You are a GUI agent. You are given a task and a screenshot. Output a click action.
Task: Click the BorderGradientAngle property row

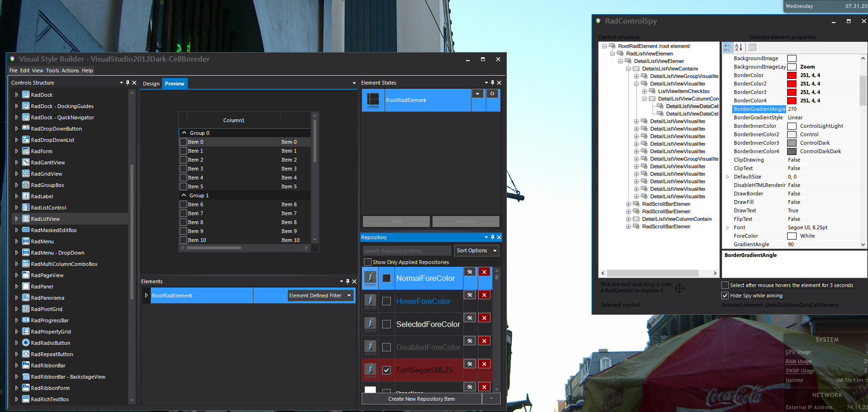click(x=795, y=109)
